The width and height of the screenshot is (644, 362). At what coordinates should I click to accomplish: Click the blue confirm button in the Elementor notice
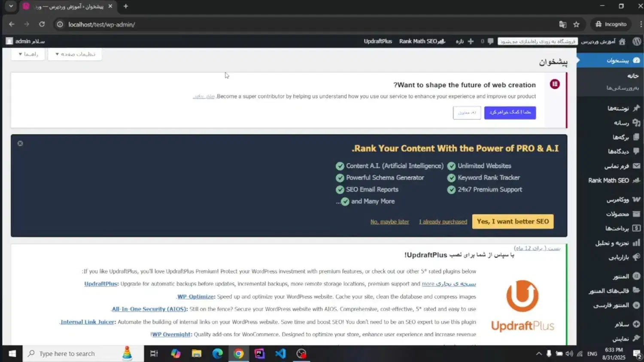click(x=510, y=112)
